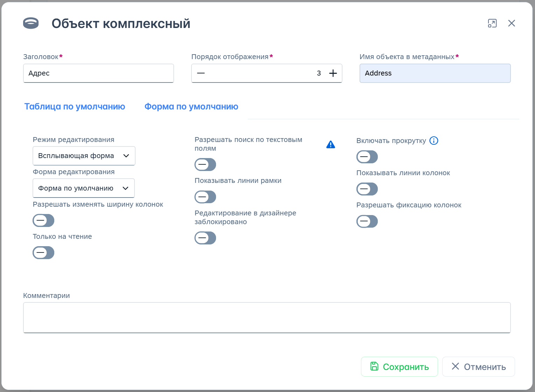This screenshot has width=535, height=392.
Task: Click the expand dialog window icon
Action: (x=492, y=23)
